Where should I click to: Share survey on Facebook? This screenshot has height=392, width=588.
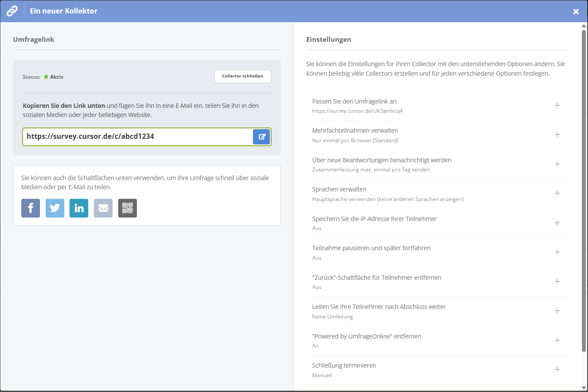click(x=30, y=208)
